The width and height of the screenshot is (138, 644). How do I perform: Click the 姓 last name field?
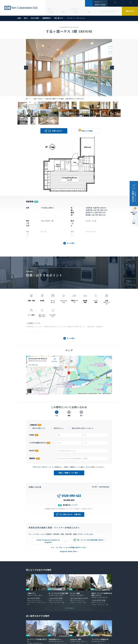69,435
